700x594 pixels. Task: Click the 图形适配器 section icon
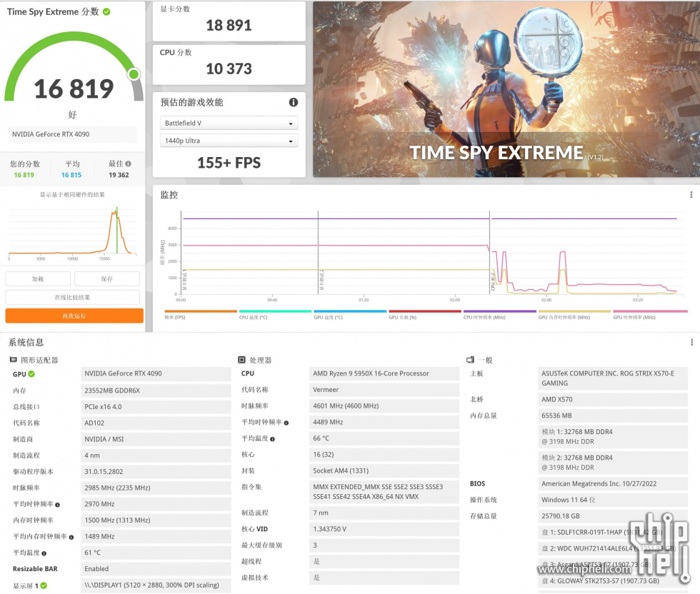click(13, 360)
